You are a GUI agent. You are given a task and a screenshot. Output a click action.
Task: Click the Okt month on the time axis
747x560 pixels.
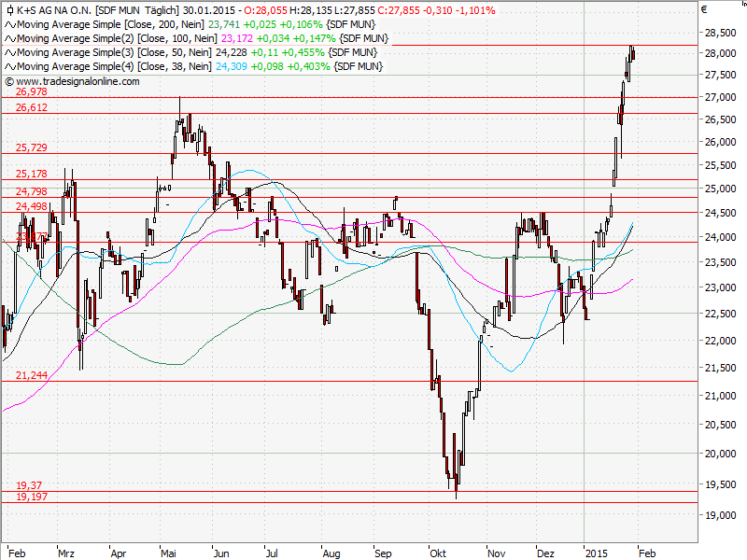pos(438,552)
